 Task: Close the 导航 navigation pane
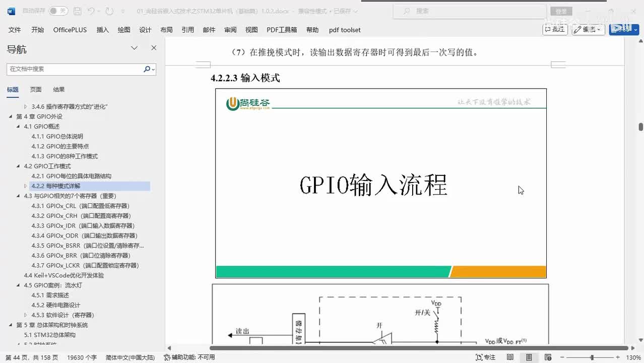(x=154, y=48)
